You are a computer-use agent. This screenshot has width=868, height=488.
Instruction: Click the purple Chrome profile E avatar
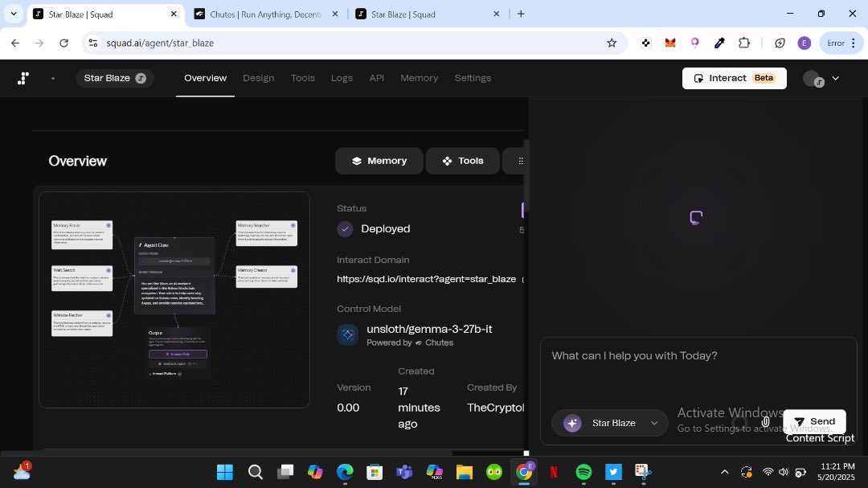pyautogui.click(x=805, y=43)
